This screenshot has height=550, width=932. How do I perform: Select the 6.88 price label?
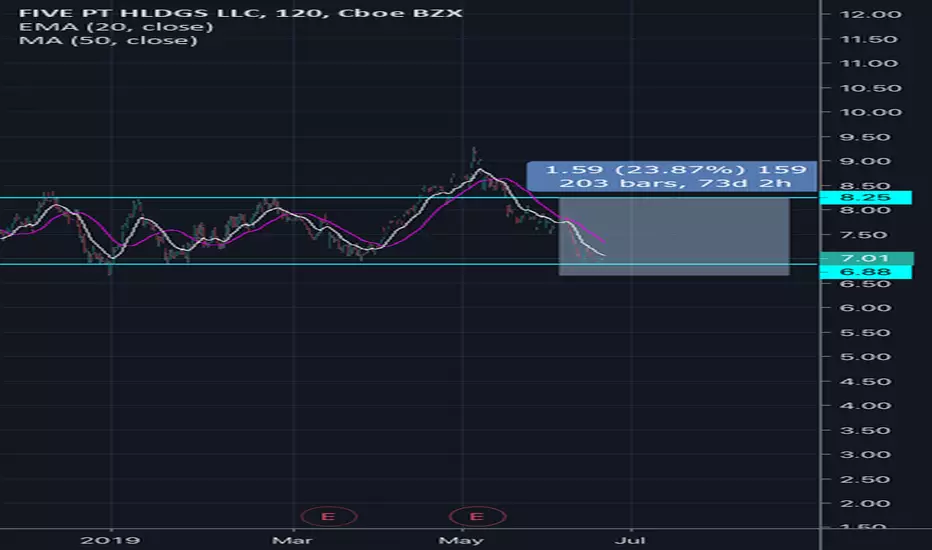click(865, 272)
